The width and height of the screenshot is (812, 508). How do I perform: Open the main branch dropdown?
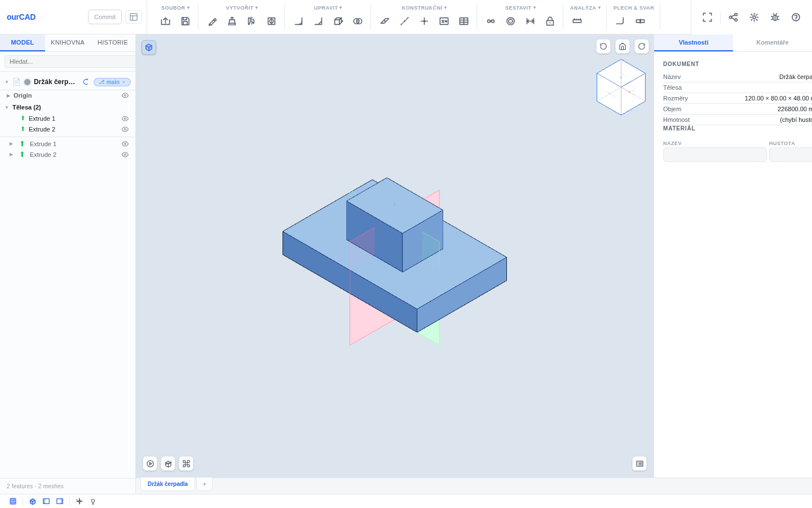click(112, 82)
